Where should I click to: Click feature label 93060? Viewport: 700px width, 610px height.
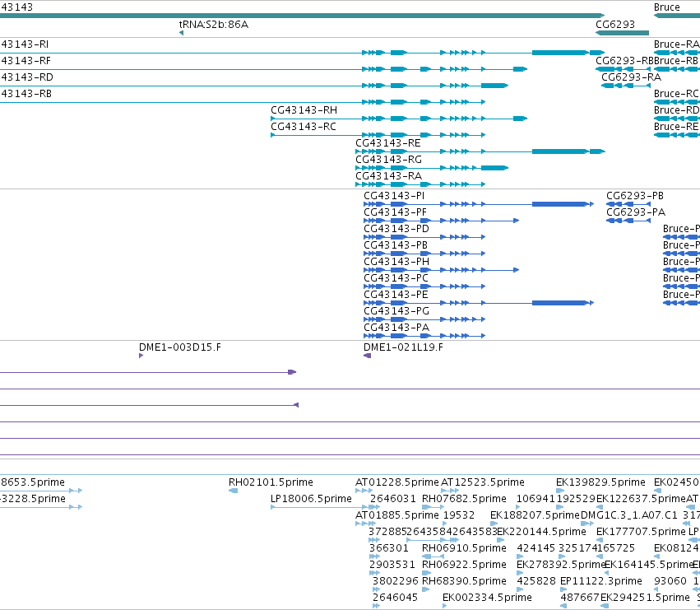pyautogui.click(x=670, y=581)
